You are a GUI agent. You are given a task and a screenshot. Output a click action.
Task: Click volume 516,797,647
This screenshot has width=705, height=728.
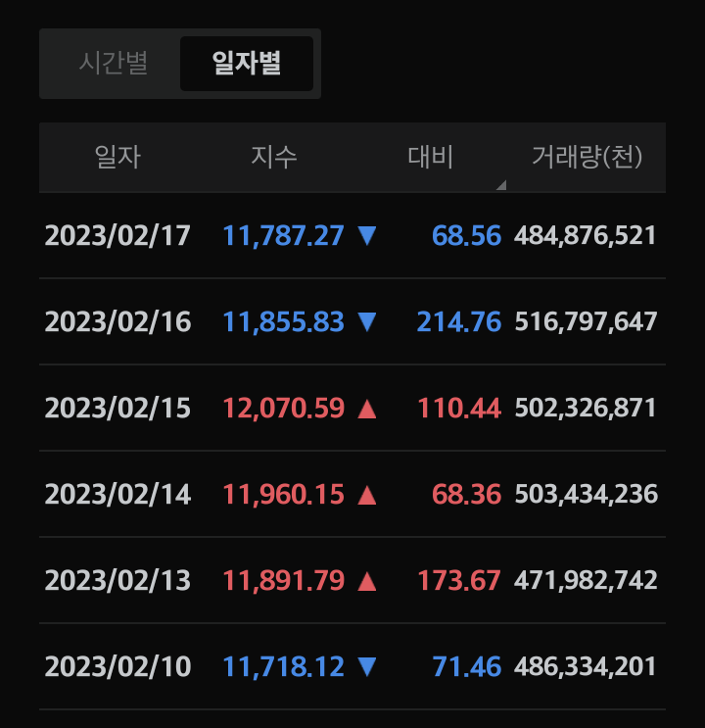pos(586,322)
